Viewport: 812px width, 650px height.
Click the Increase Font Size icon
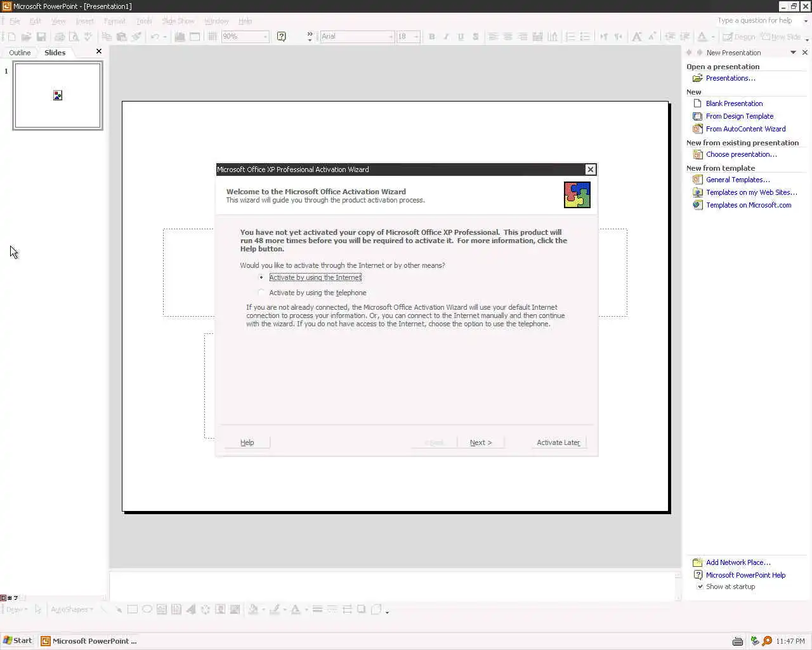(x=637, y=37)
